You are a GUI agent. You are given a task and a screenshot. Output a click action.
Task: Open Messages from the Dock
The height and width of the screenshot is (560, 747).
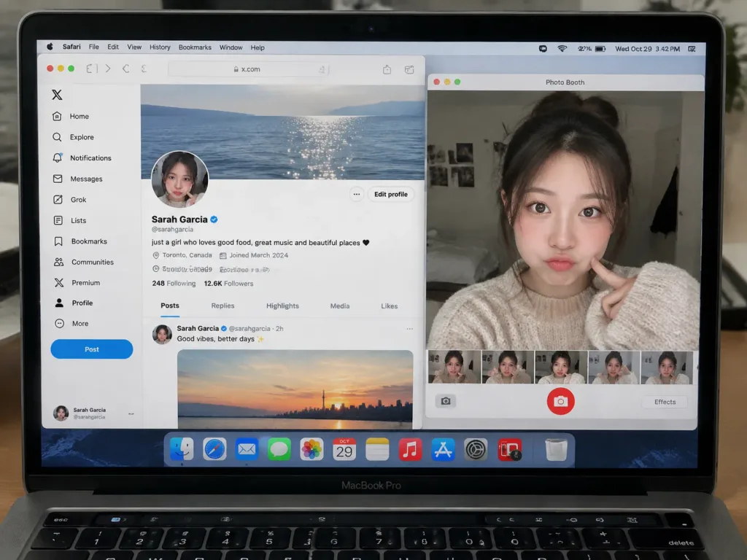click(279, 449)
